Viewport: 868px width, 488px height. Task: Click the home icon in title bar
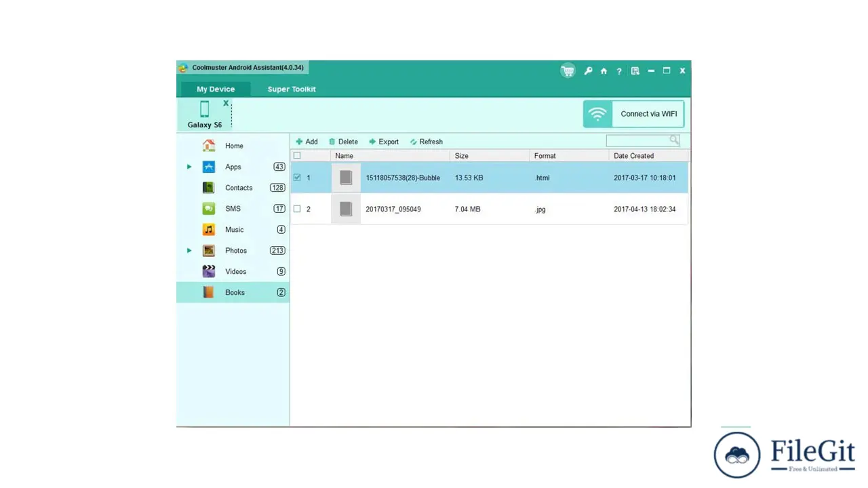click(x=604, y=70)
